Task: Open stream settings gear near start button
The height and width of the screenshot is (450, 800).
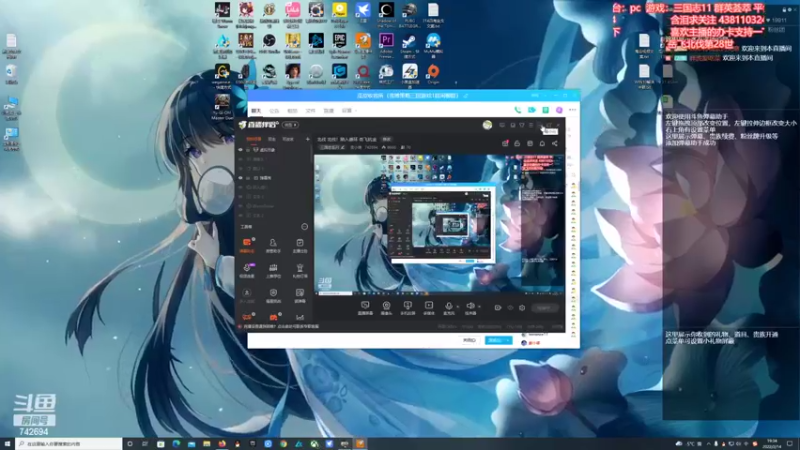Action: coord(522,308)
